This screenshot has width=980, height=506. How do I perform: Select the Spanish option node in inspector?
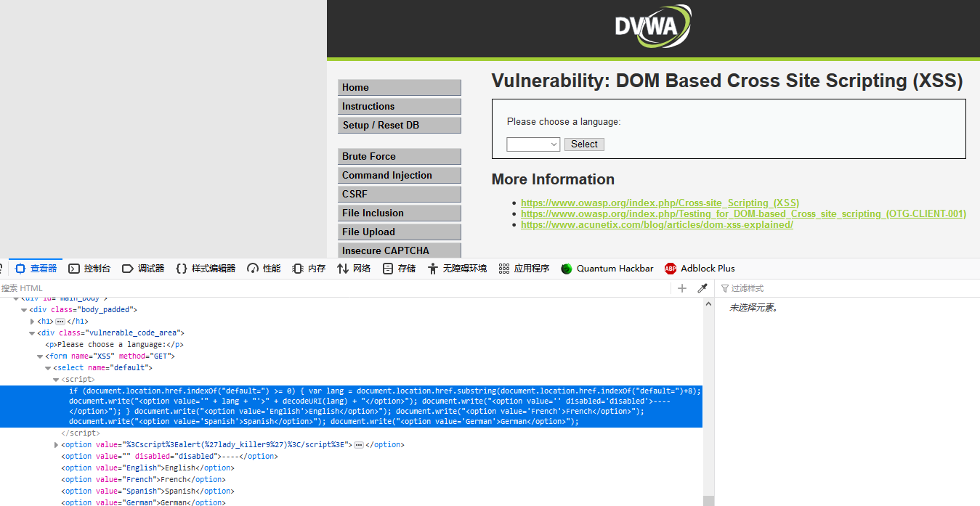click(x=147, y=491)
